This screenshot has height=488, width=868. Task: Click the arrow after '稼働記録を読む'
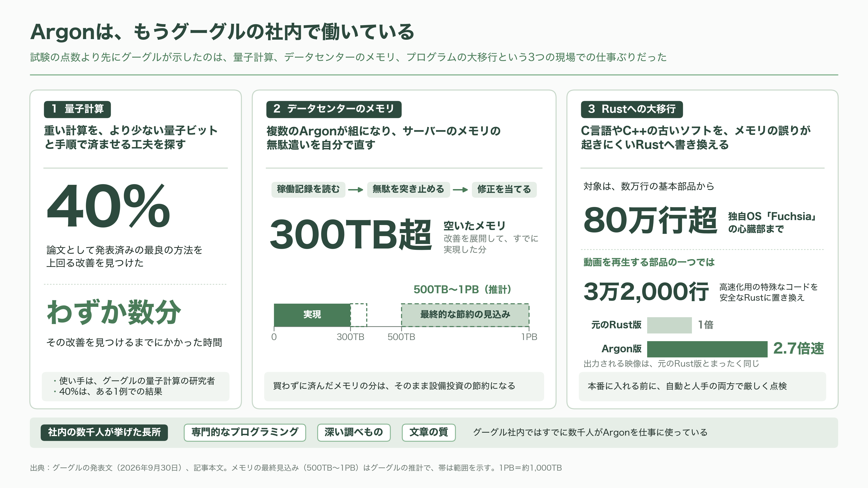coord(356,190)
